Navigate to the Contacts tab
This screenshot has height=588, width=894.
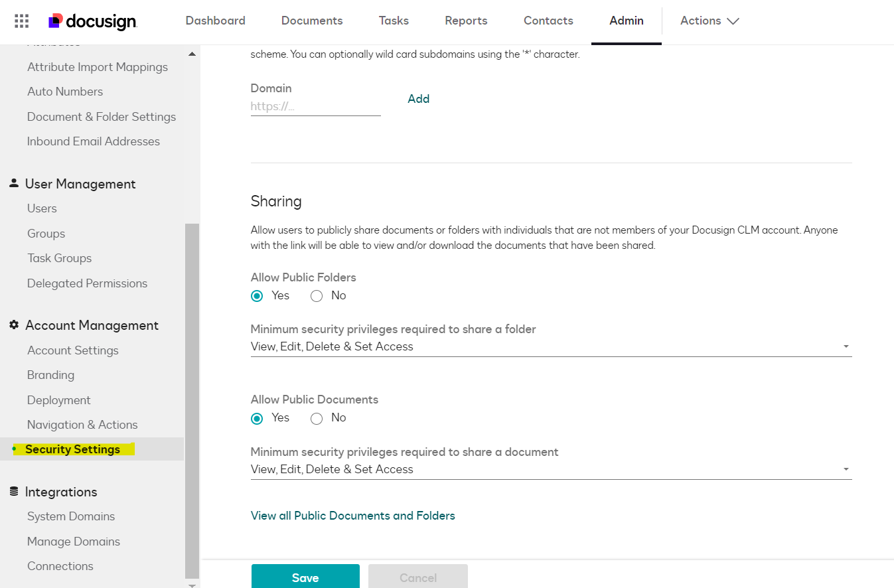click(x=548, y=21)
